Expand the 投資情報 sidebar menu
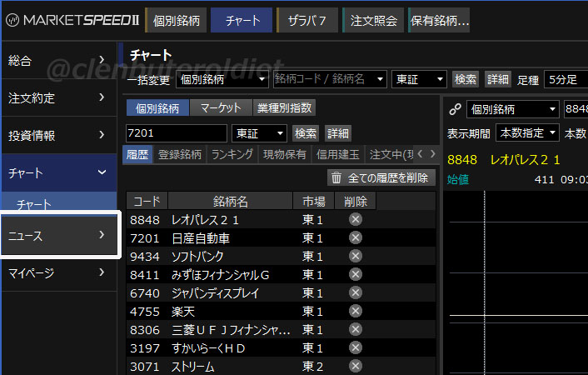The width and height of the screenshot is (588, 375). 59,135
